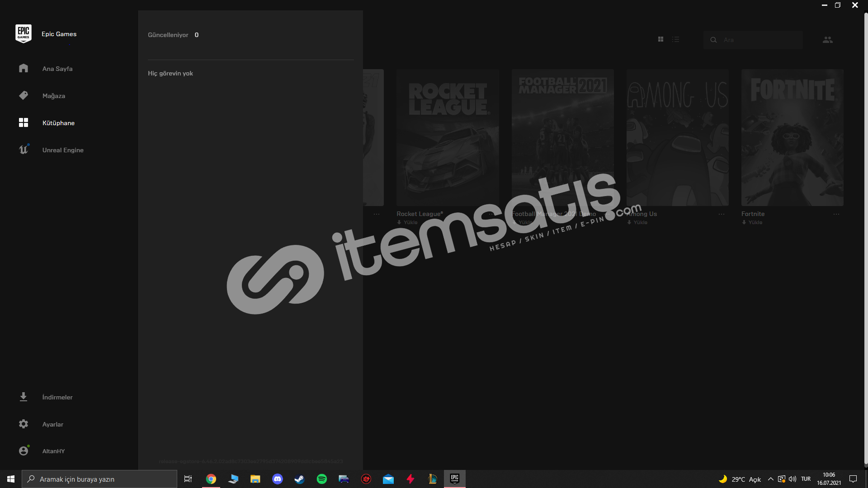868x488 pixels.
Task: Click the search magnifier icon
Action: tap(713, 40)
